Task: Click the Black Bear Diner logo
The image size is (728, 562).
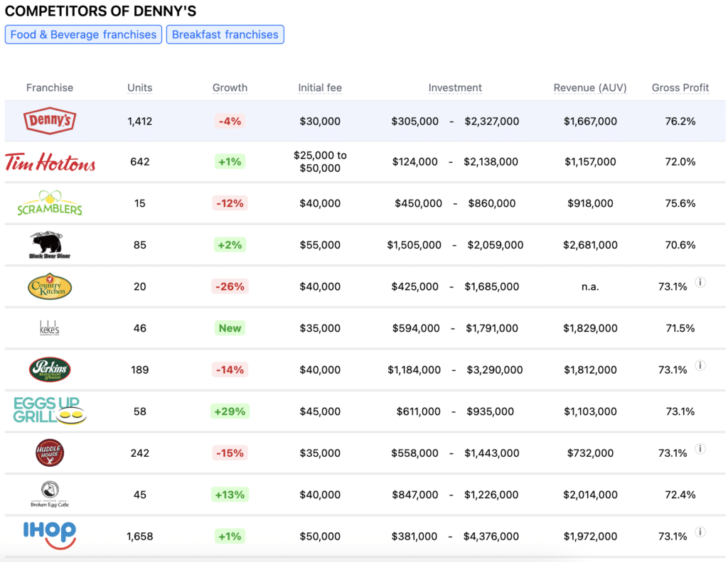Action: [50, 244]
